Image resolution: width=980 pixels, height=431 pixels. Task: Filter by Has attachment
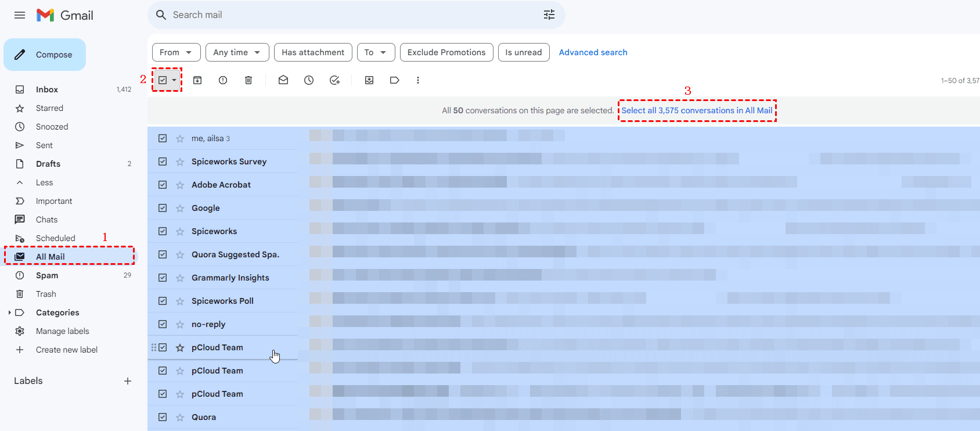(x=313, y=52)
